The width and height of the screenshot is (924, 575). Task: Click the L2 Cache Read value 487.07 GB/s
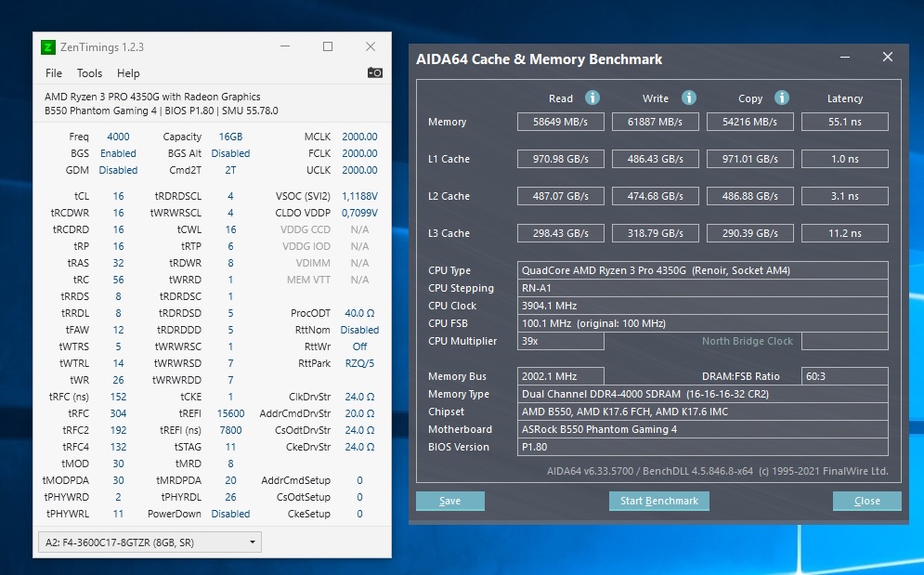point(560,196)
